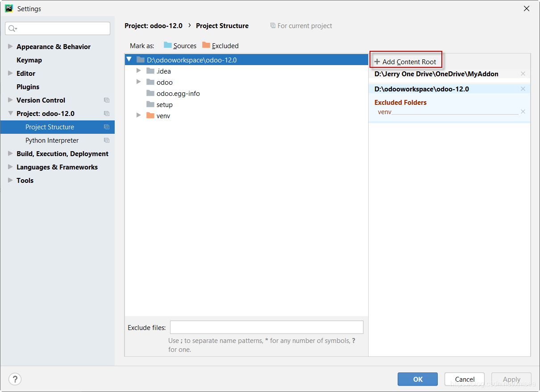Focus the settings search field
The height and width of the screenshot is (392, 540).
[58, 29]
